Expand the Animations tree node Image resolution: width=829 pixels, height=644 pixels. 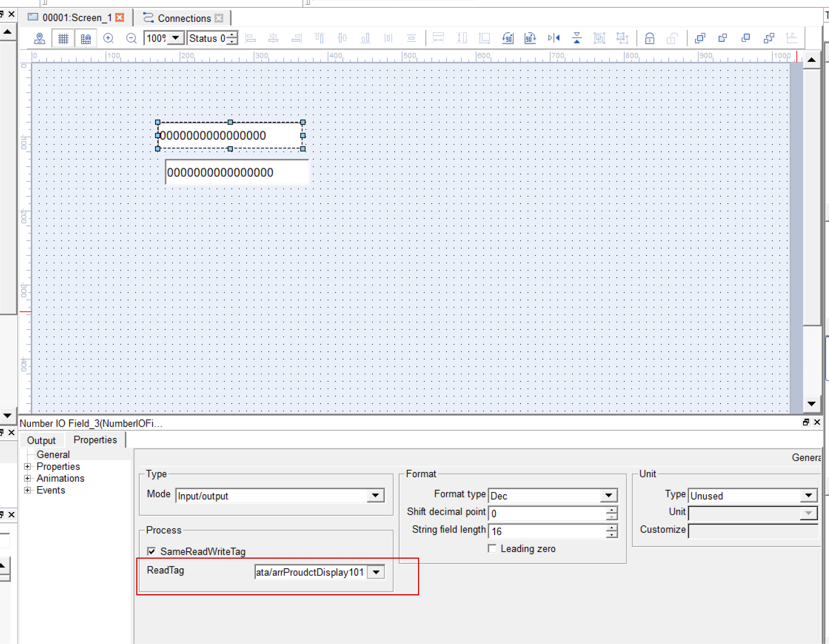tap(28, 478)
